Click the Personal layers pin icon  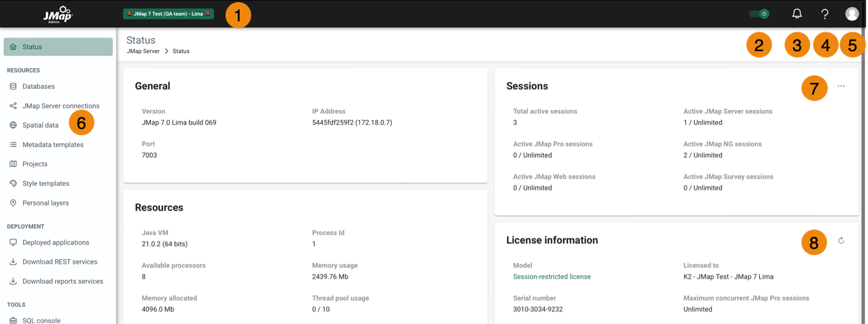point(13,203)
